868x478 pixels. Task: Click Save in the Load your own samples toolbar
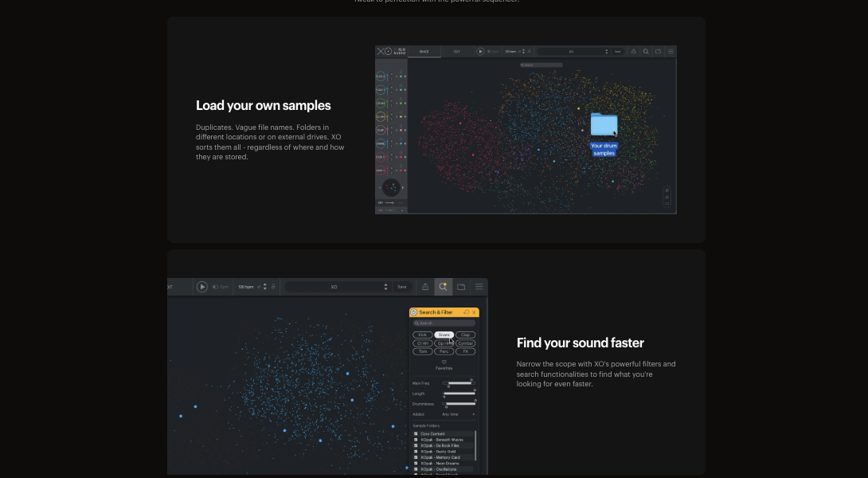[618, 52]
